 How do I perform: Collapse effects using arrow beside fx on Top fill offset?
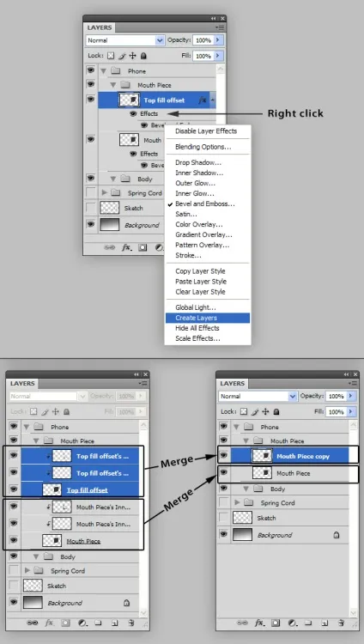[x=212, y=100]
